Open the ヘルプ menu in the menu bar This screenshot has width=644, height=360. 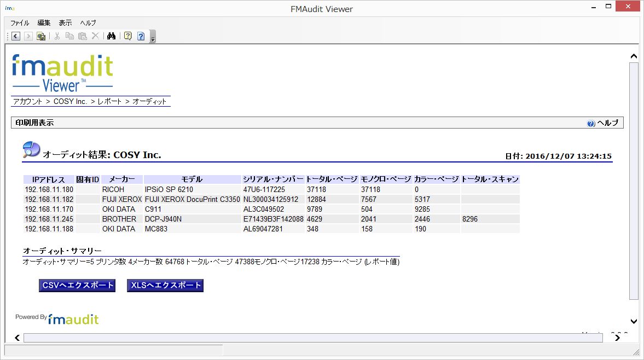(x=88, y=23)
